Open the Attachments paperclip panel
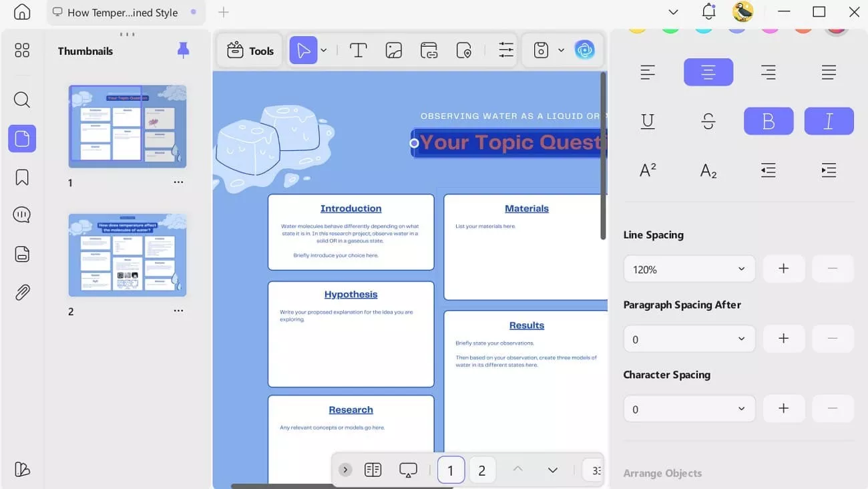 pyautogui.click(x=22, y=293)
